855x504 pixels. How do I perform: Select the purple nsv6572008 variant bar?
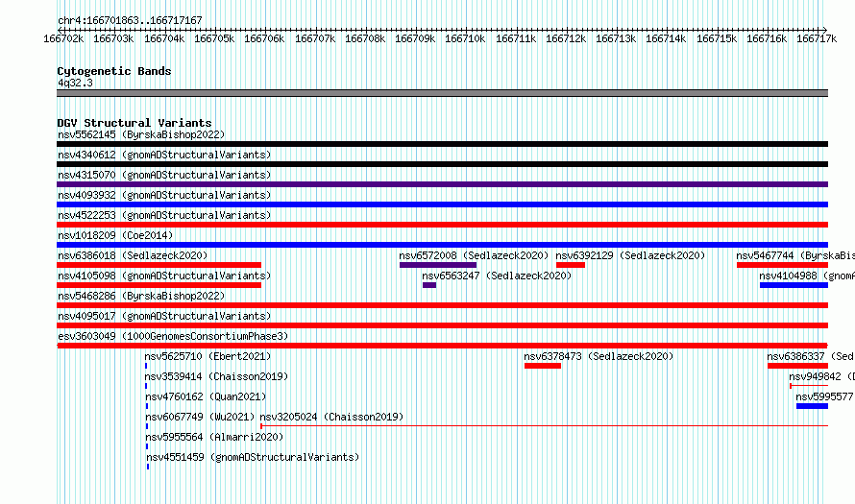click(x=438, y=265)
